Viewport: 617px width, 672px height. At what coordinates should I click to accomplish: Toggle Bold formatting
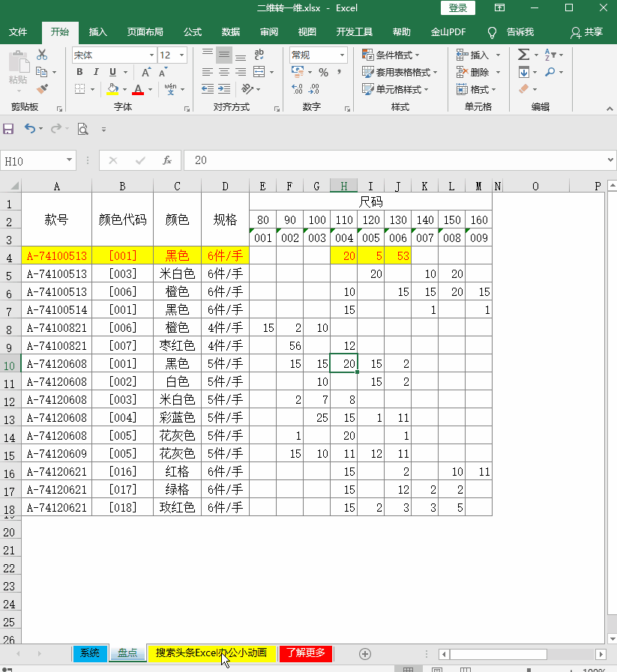click(x=79, y=72)
